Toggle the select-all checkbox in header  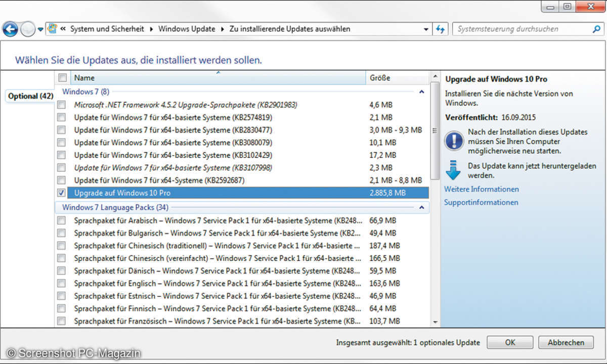click(x=62, y=78)
